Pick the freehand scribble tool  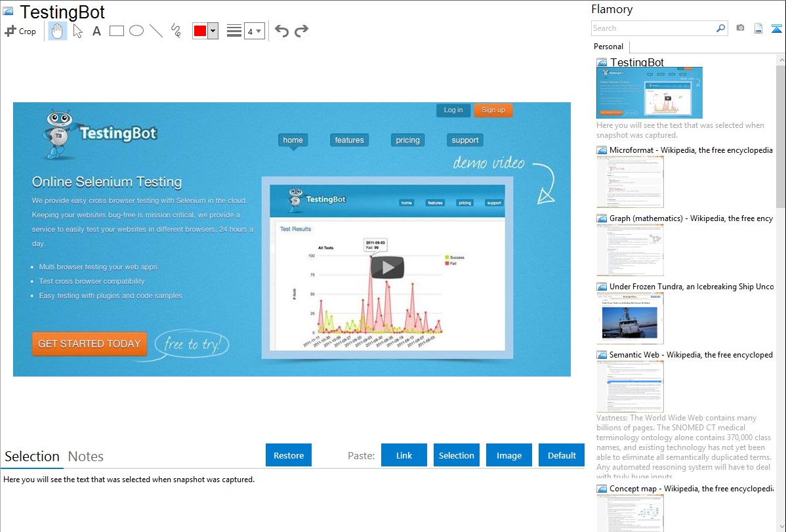[176, 31]
